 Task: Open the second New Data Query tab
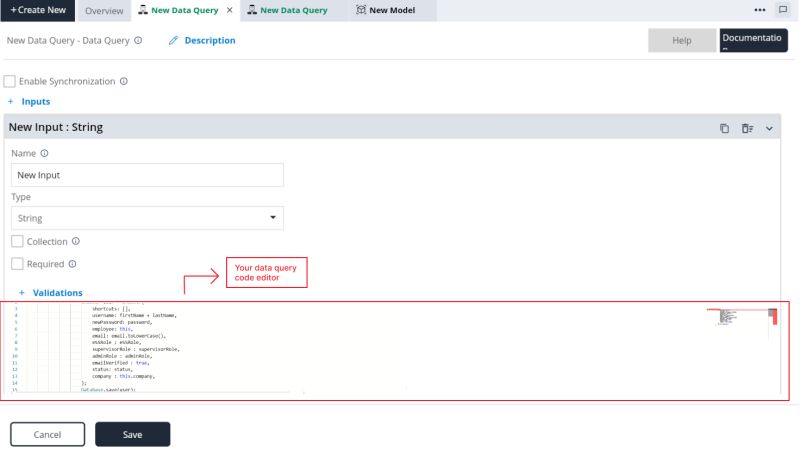click(293, 10)
